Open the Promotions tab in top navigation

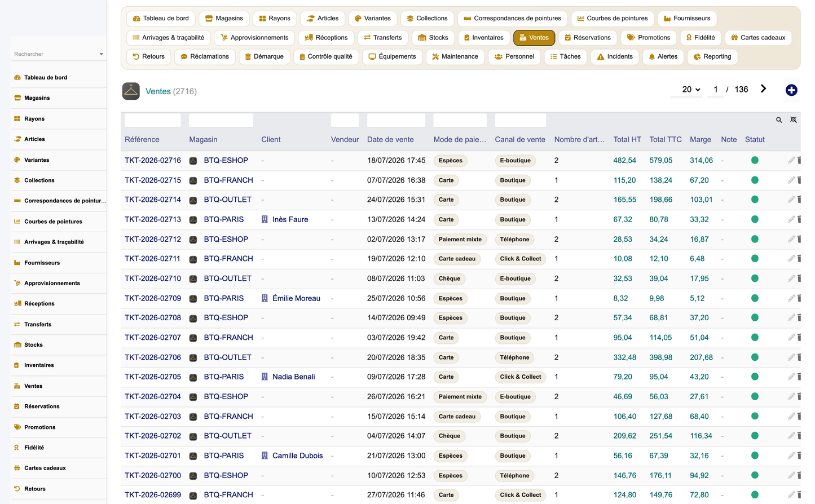pos(649,38)
